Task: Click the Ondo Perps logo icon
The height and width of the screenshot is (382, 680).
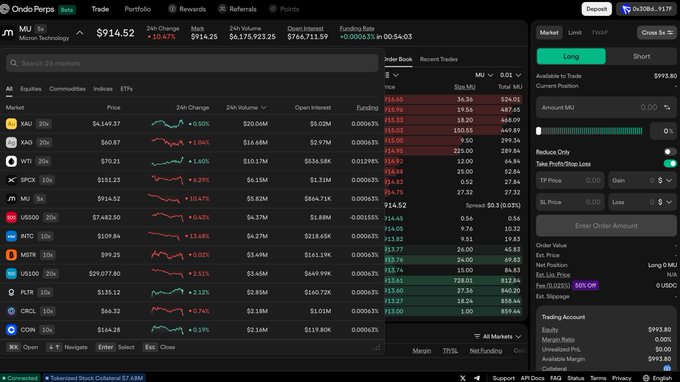Action: click(x=5, y=9)
